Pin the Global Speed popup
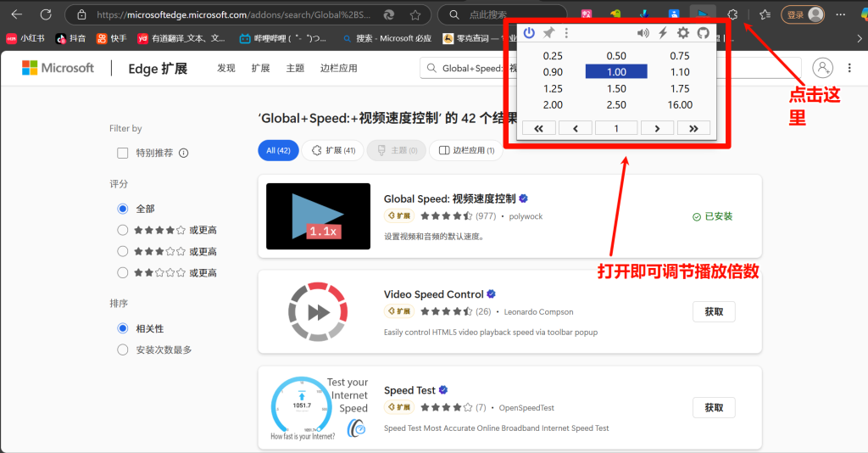The image size is (868, 453). tap(548, 33)
